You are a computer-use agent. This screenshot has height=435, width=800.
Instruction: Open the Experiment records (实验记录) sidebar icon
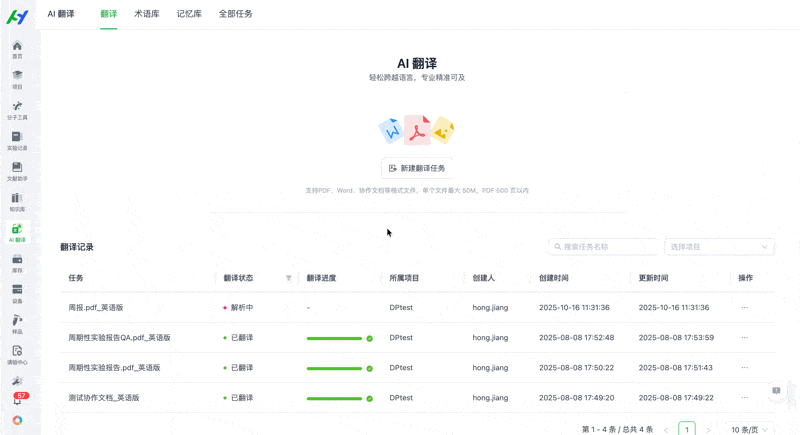pos(17,141)
